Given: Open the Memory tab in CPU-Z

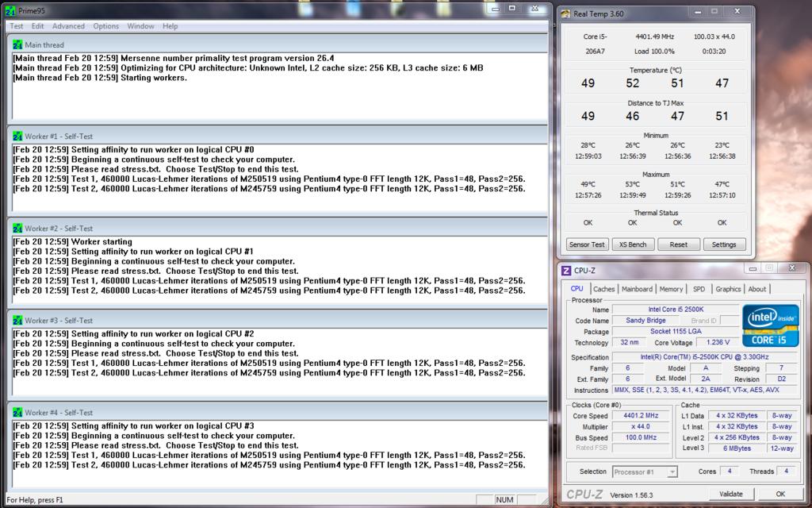Looking at the screenshot, I should (671, 289).
